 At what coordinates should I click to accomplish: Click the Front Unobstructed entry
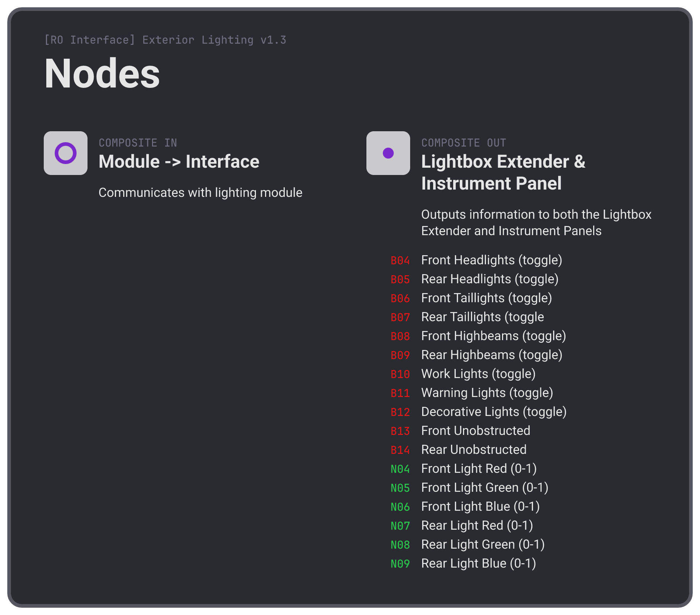click(476, 431)
